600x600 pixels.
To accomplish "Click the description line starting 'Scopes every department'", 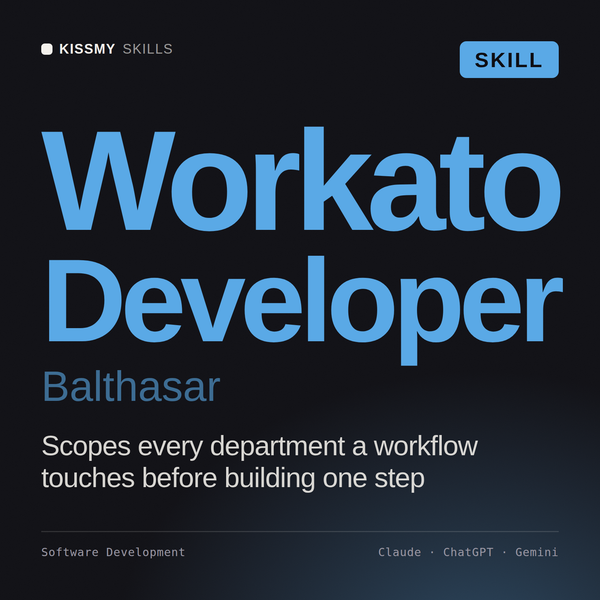I will (x=259, y=446).
